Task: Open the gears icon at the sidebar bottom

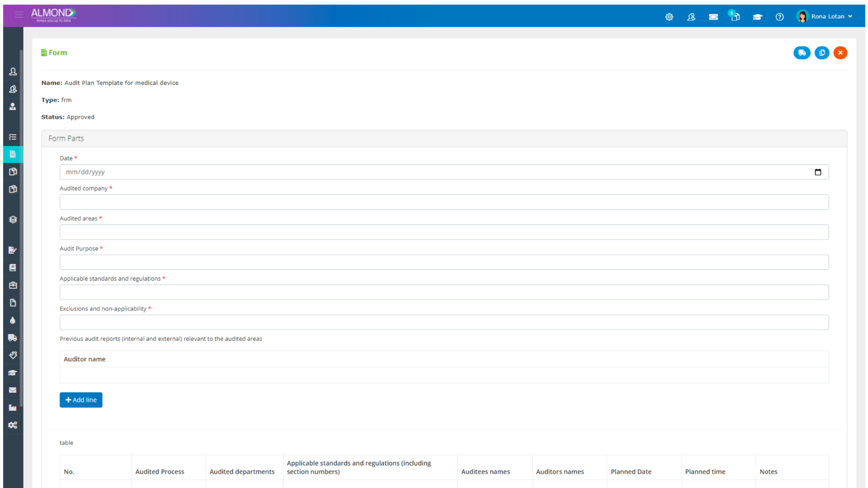Action: click(13, 425)
